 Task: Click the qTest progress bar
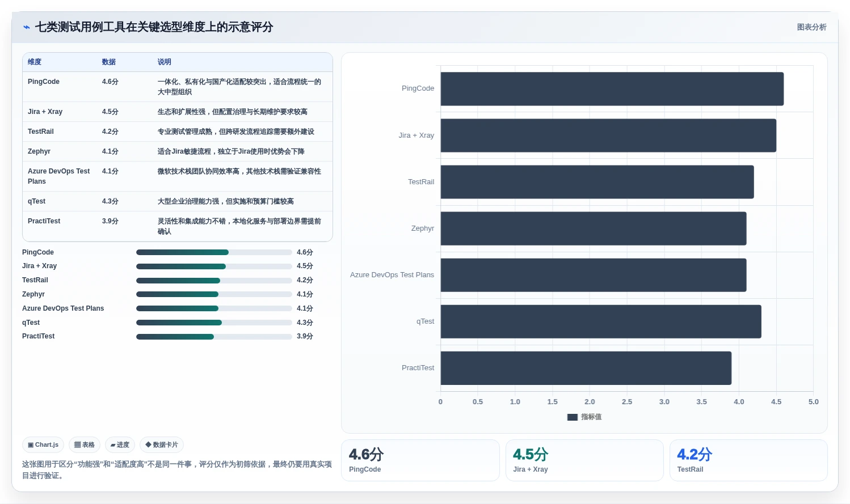[x=214, y=323]
